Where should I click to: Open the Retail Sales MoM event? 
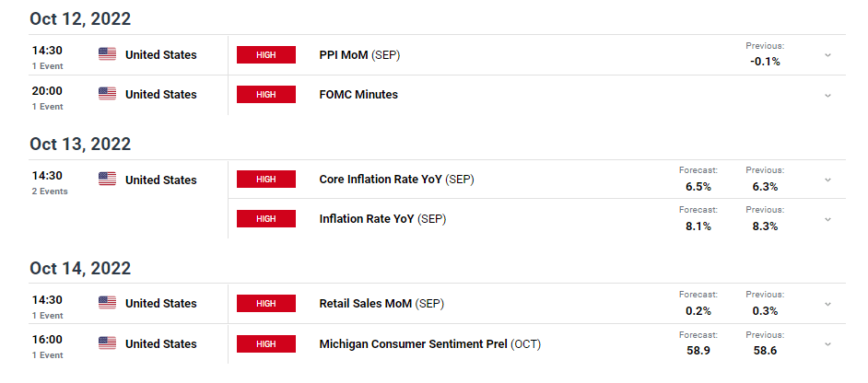click(x=382, y=303)
